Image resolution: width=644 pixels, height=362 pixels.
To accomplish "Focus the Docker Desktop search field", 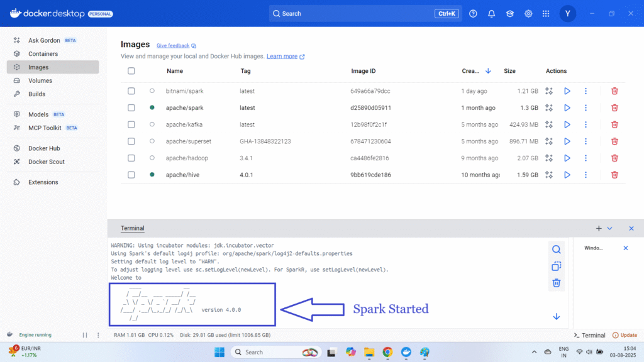I will click(365, 14).
